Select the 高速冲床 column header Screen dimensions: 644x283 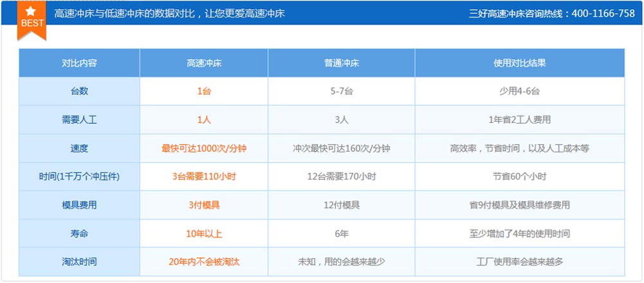[x=204, y=63]
